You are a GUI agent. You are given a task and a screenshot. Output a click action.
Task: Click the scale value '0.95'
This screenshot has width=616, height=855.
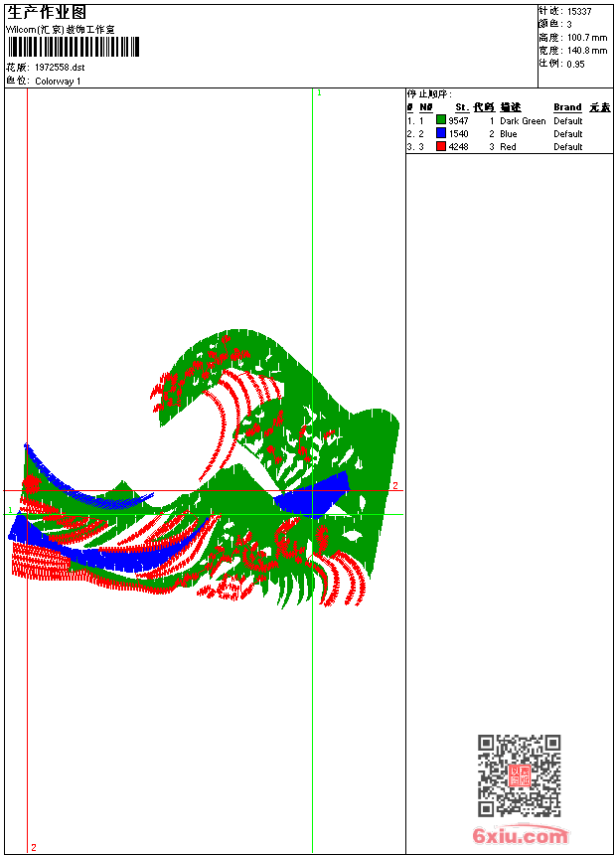pos(575,65)
